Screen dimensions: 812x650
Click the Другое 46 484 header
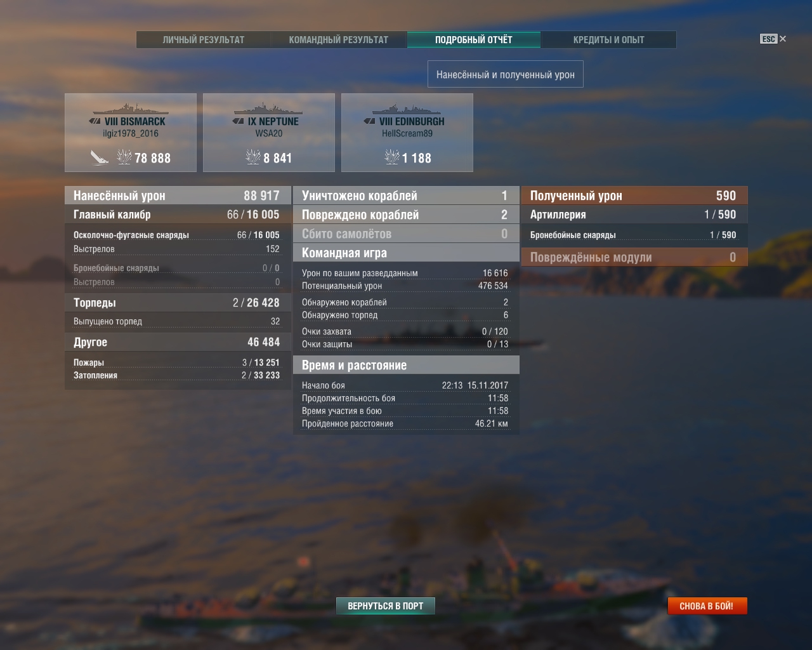177,342
